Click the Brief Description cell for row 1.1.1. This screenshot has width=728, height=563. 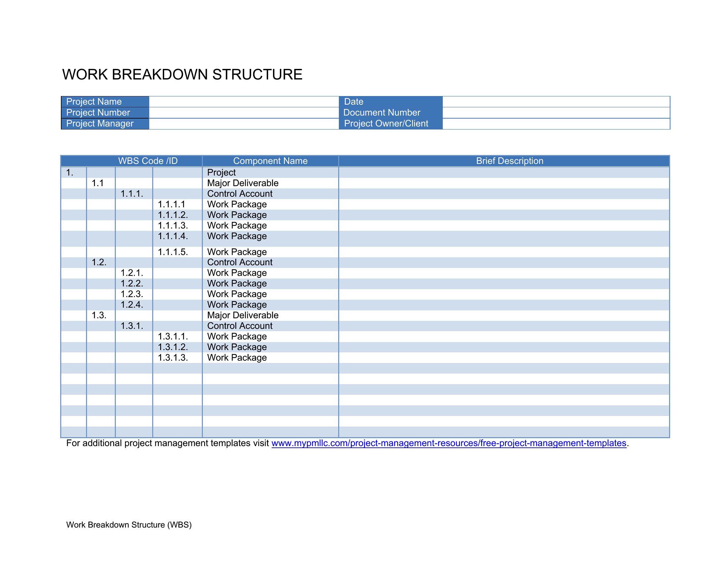pyautogui.click(x=504, y=194)
